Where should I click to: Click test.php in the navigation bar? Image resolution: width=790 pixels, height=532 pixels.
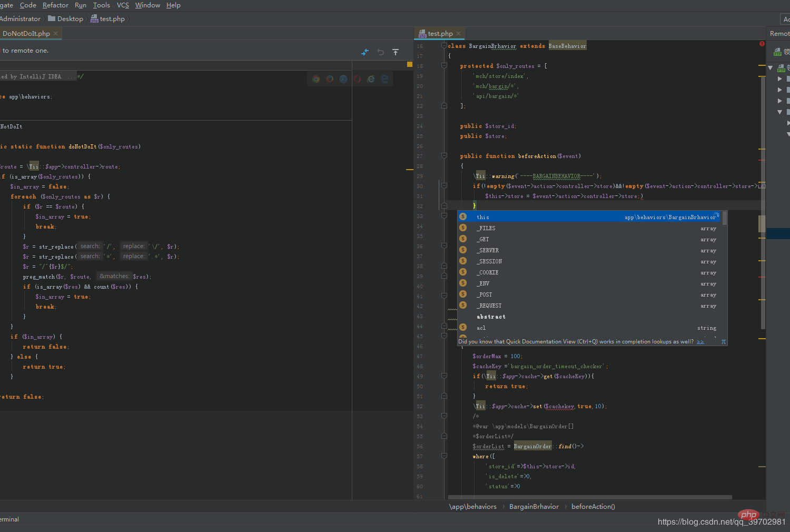click(108, 19)
